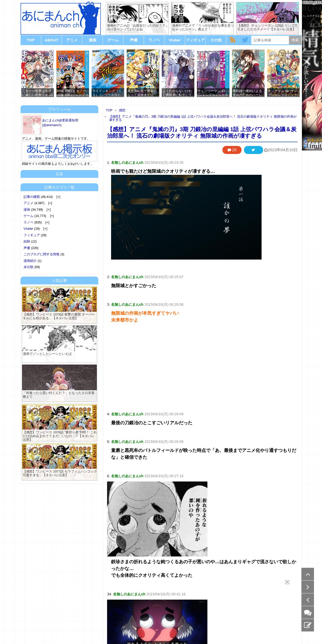
Task: Open the Vtuber menu item
Action: point(175,40)
